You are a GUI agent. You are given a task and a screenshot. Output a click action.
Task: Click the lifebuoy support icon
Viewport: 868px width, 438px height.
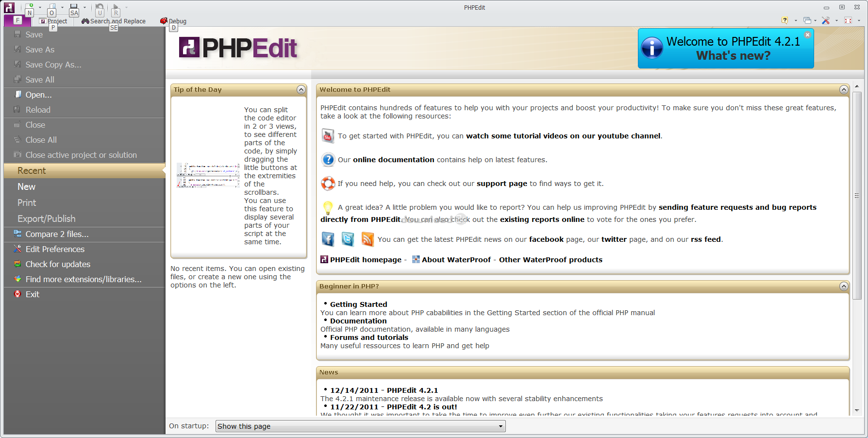point(328,183)
